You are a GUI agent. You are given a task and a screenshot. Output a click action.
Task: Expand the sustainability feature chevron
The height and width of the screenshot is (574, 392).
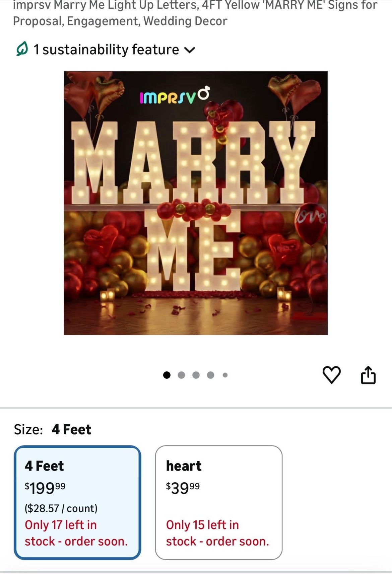190,50
